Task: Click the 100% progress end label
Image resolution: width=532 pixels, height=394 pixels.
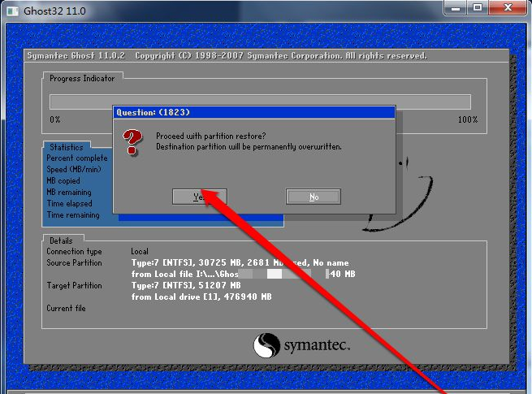Action: click(468, 119)
